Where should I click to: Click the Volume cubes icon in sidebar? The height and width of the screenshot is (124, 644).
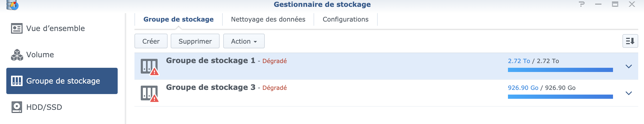tap(17, 55)
